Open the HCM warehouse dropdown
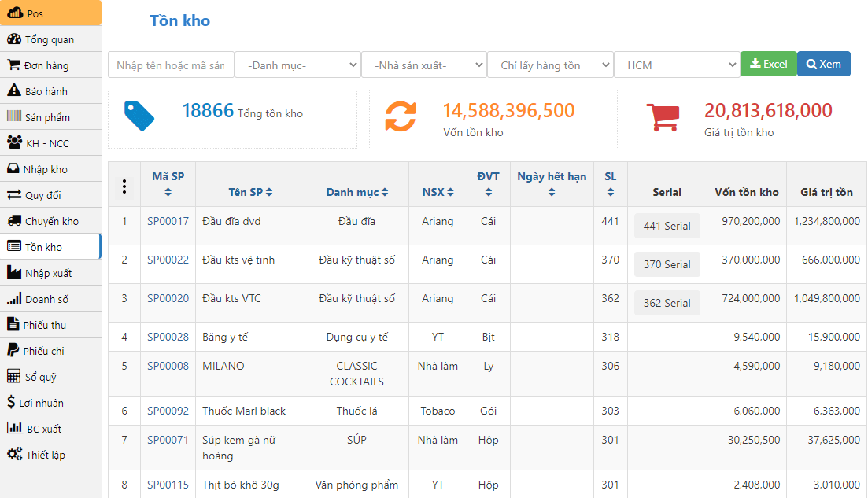This screenshot has height=498, width=868. point(677,65)
